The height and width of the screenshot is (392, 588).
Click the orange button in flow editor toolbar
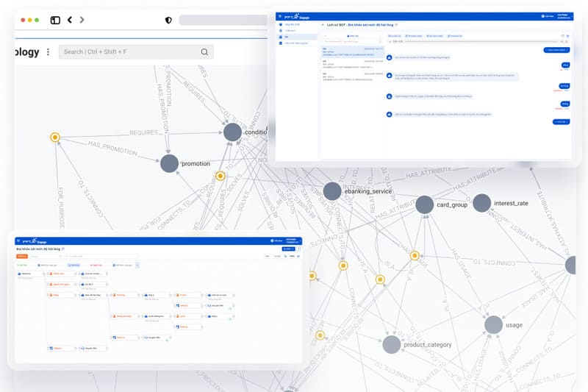coord(21,257)
